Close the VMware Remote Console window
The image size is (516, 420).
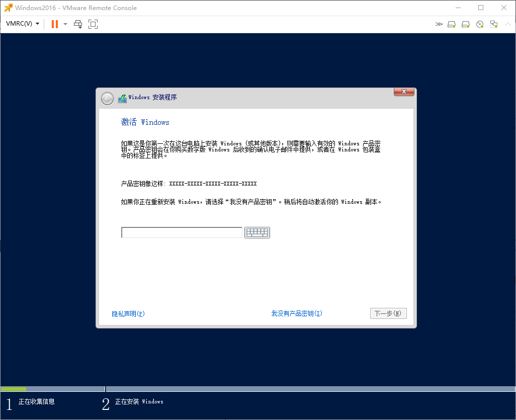coord(504,8)
